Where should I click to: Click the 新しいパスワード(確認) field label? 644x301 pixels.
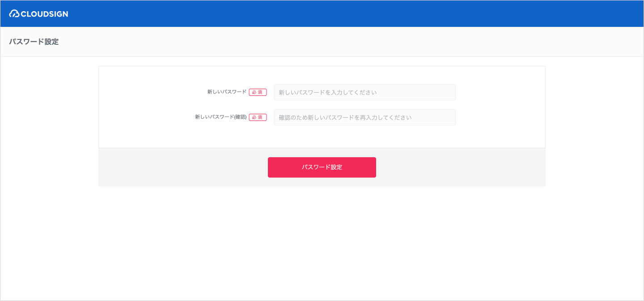coord(220,117)
